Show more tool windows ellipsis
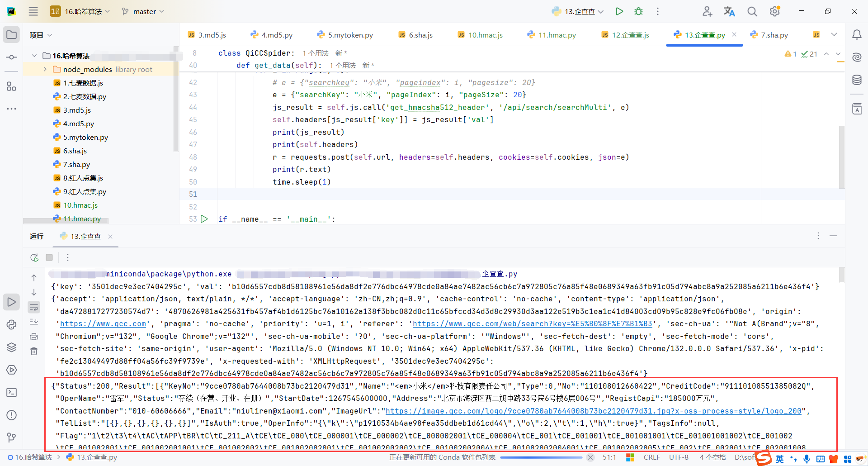The height and width of the screenshot is (466, 868). tap(12, 109)
